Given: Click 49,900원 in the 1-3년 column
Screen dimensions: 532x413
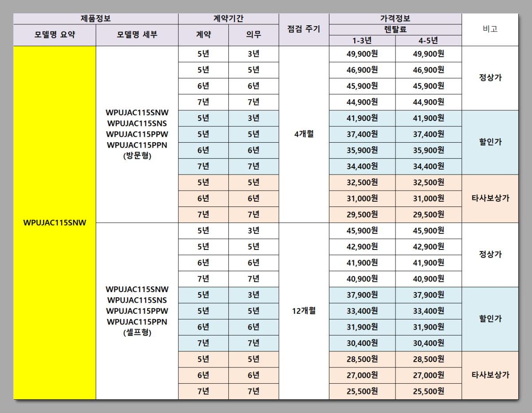Looking at the screenshot, I should pos(362,54).
